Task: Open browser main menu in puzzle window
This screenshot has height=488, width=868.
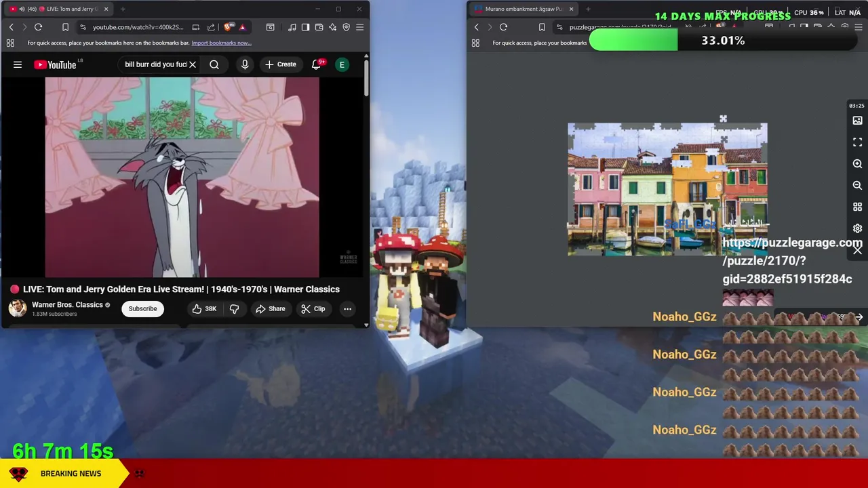Action: pos(859,27)
